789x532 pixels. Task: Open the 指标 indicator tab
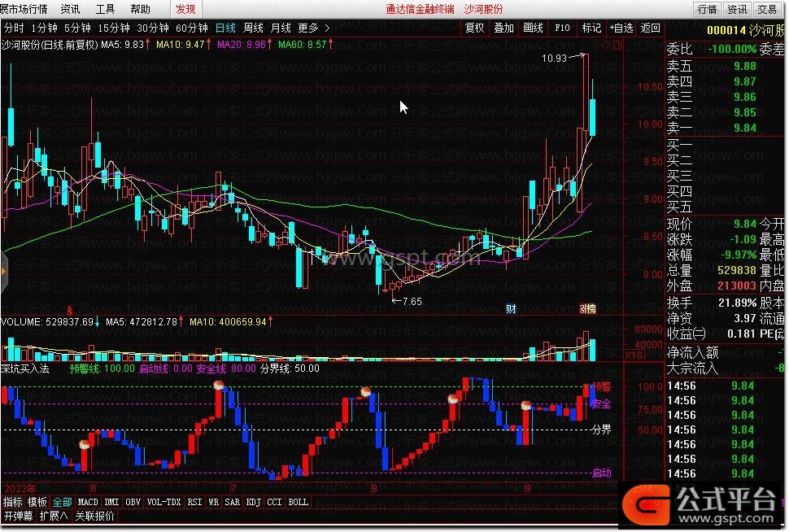(12, 502)
